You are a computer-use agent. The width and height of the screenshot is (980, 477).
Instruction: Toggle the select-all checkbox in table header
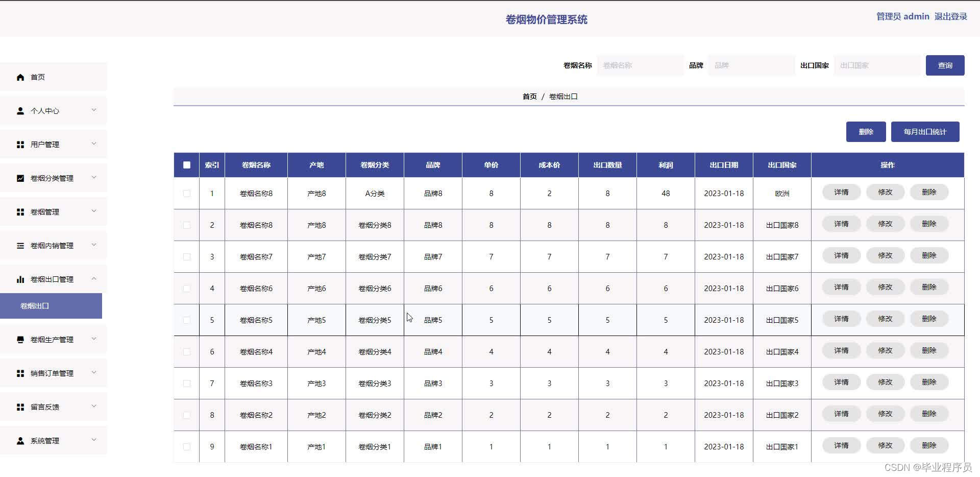pos(187,165)
